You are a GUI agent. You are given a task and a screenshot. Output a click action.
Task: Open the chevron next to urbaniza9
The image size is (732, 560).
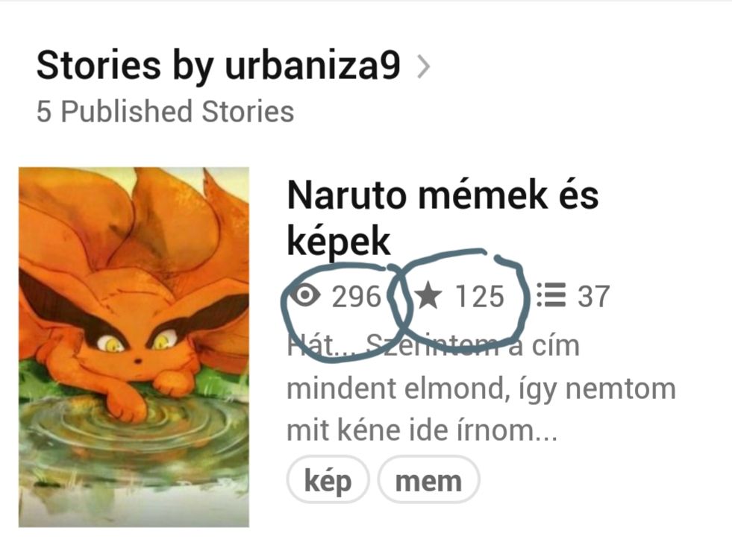[423, 67]
